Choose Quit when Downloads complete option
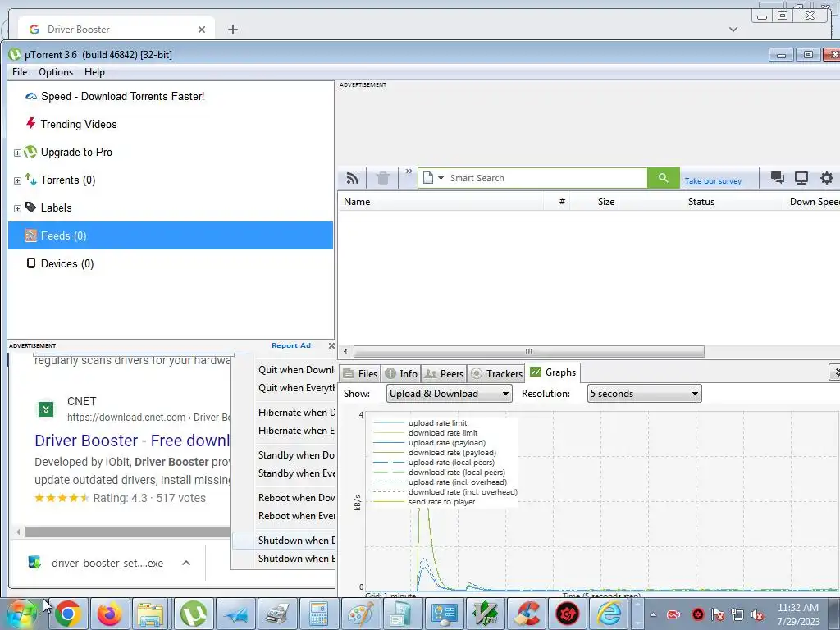The width and height of the screenshot is (840, 630). pos(295,370)
